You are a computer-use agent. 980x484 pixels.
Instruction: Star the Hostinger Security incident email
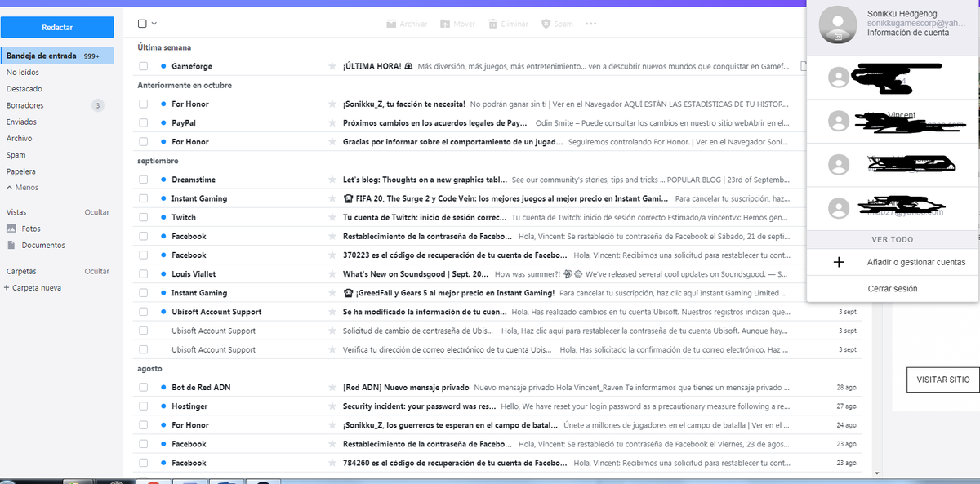(332, 406)
